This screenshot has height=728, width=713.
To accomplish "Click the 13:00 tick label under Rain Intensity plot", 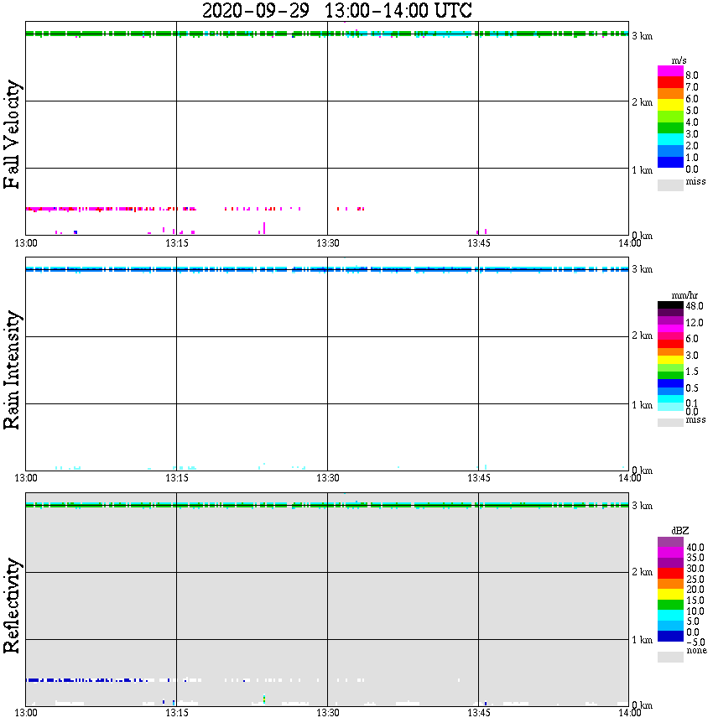I will (25, 478).
